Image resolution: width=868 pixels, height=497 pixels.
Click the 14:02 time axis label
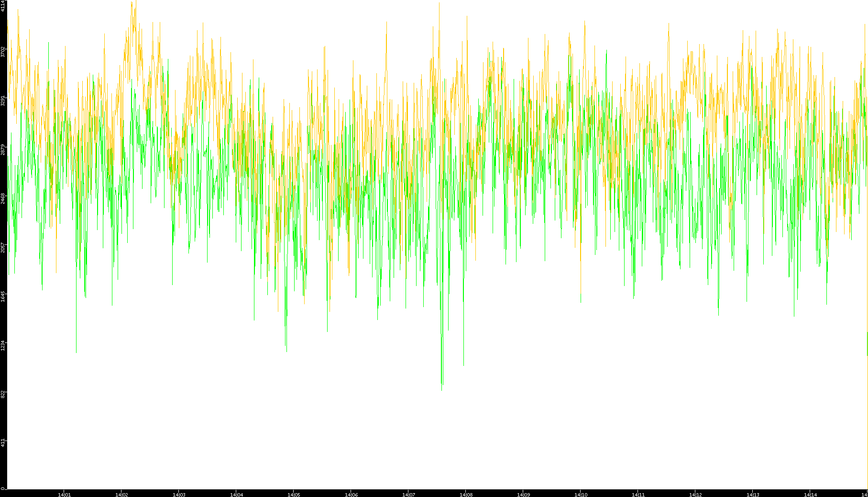(121, 495)
